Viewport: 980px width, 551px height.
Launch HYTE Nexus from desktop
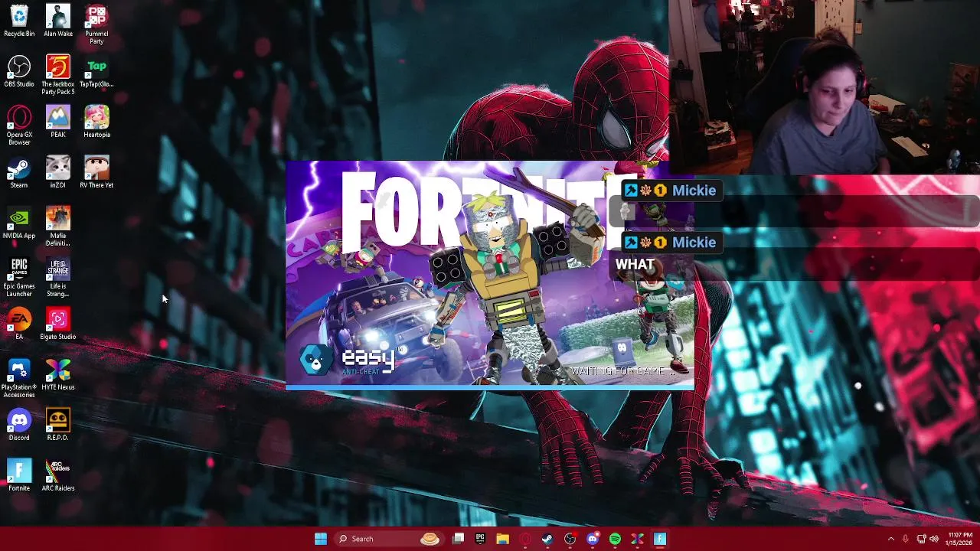(58, 374)
